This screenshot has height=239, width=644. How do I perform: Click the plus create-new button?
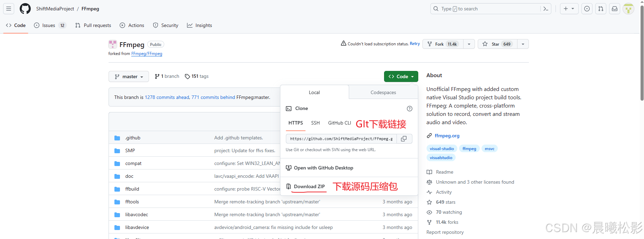pyautogui.click(x=566, y=9)
